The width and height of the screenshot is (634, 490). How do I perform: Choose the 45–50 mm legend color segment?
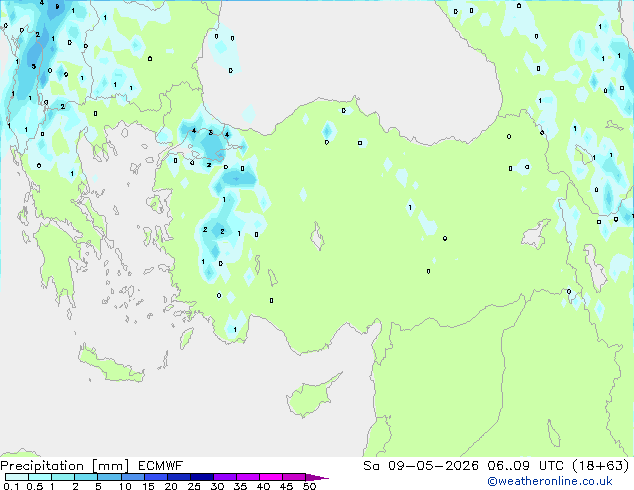coord(294,477)
